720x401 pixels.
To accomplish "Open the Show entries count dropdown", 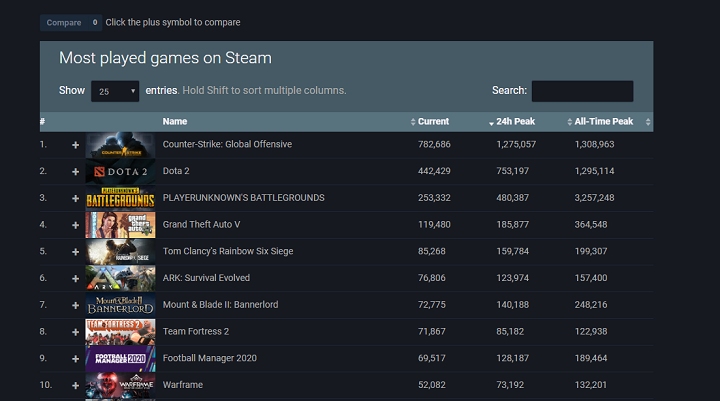I will (115, 91).
